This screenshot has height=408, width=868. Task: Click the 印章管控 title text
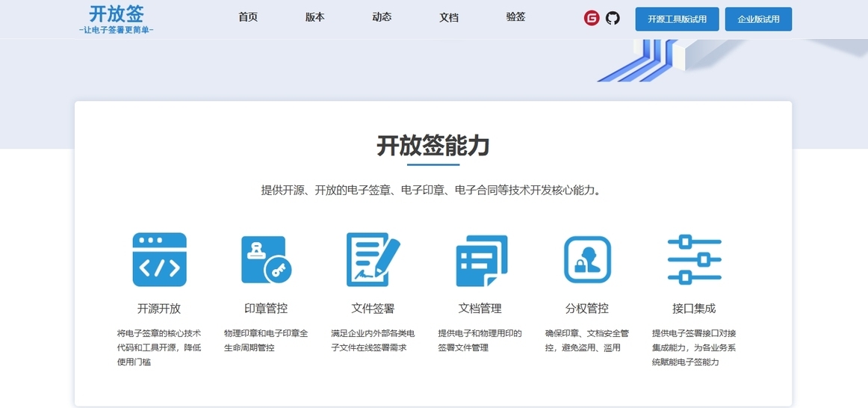point(266,309)
